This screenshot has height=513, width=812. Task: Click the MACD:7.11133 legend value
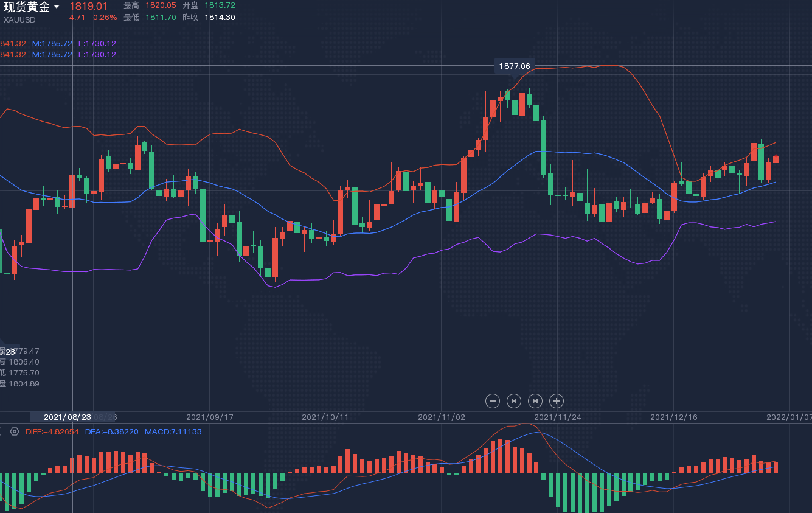[x=173, y=431]
